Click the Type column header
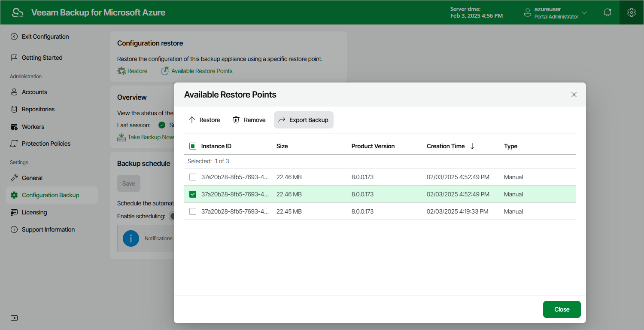The image size is (644, 330). point(510,146)
